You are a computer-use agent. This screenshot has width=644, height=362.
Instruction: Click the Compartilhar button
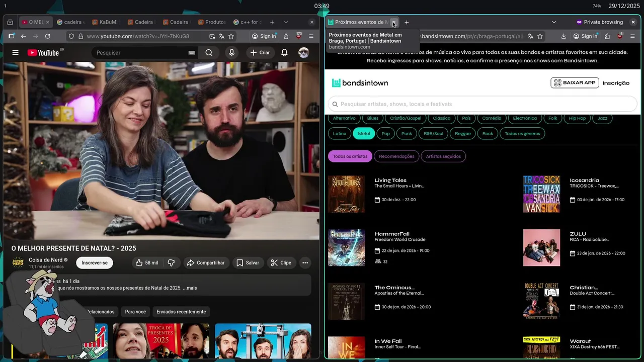206,262
